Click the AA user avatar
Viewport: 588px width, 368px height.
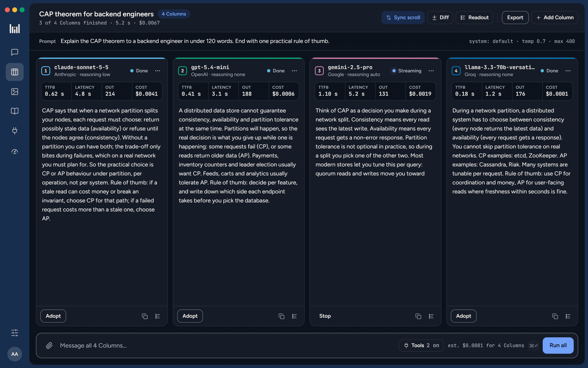pyautogui.click(x=14, y=354)
